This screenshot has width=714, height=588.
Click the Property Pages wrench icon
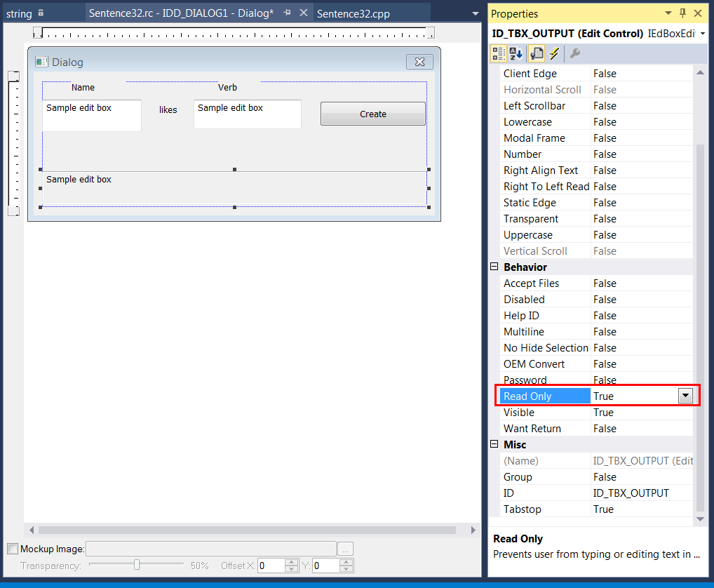[574, 54]
